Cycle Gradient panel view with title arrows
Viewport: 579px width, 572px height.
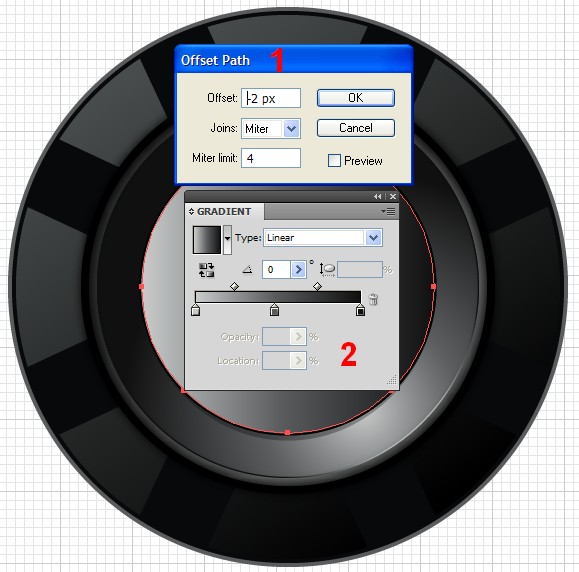point(191,212)
